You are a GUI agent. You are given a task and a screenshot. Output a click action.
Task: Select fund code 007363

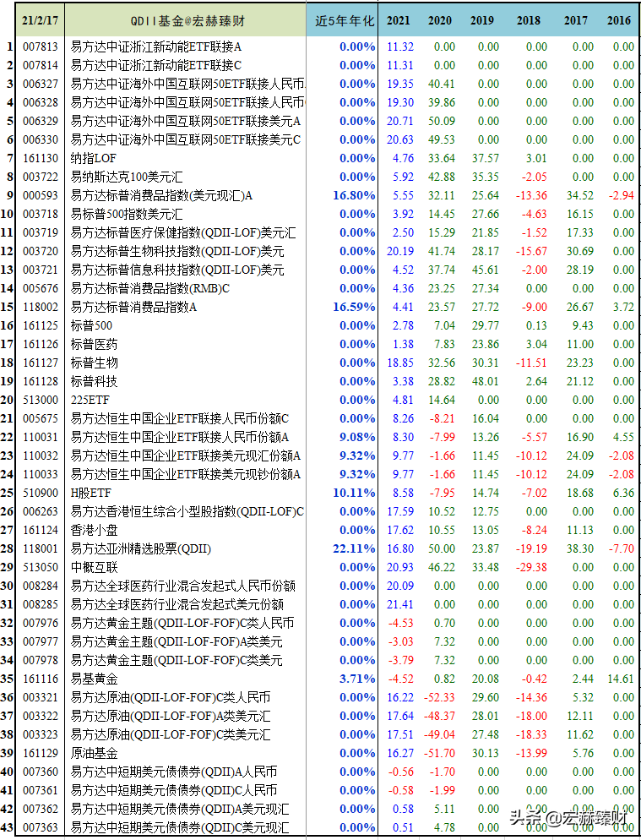[41, 827]
